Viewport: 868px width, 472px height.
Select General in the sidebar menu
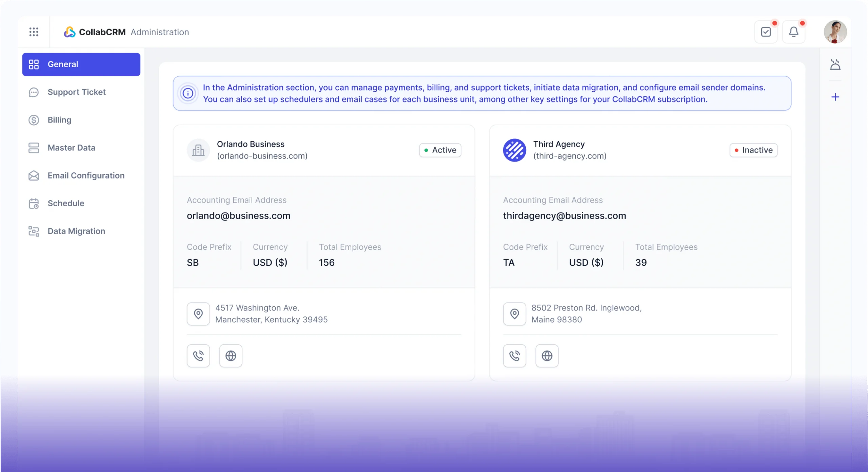click(81, 64)
